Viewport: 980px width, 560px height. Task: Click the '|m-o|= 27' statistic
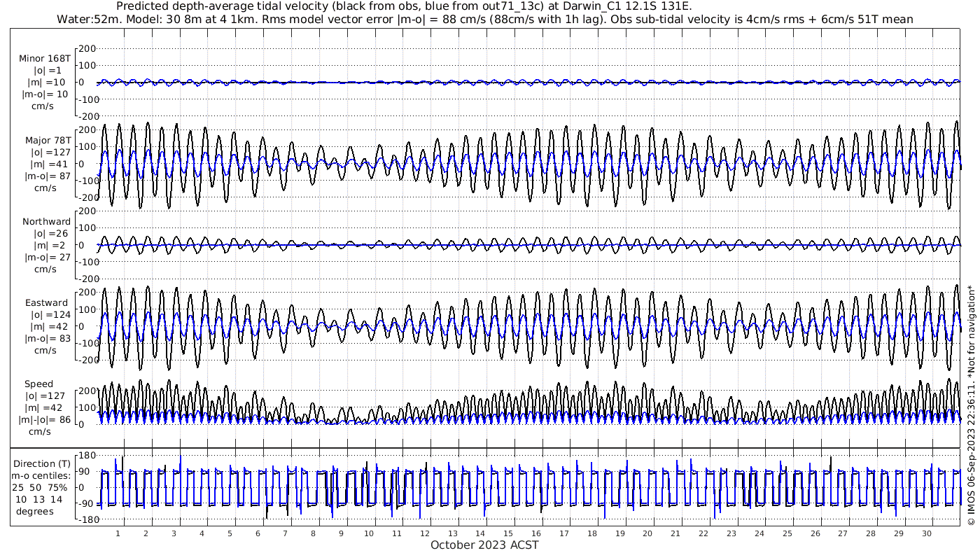[x=46, y=257]
